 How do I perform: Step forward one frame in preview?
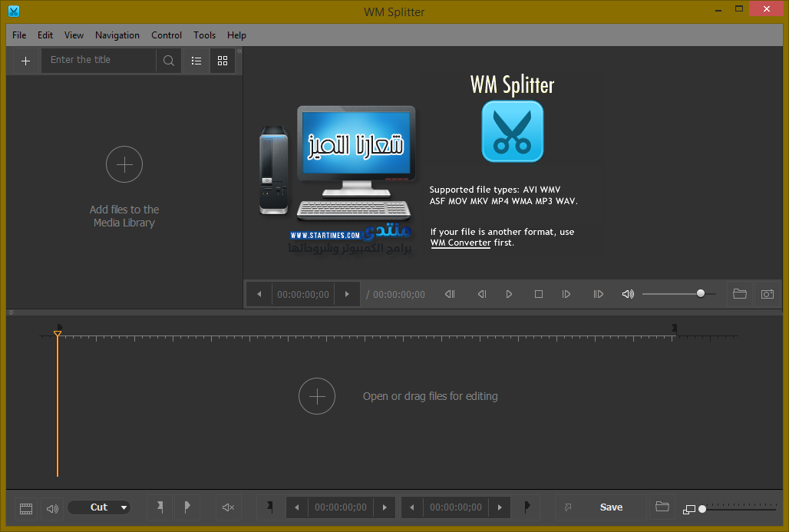tap(566, 295)
